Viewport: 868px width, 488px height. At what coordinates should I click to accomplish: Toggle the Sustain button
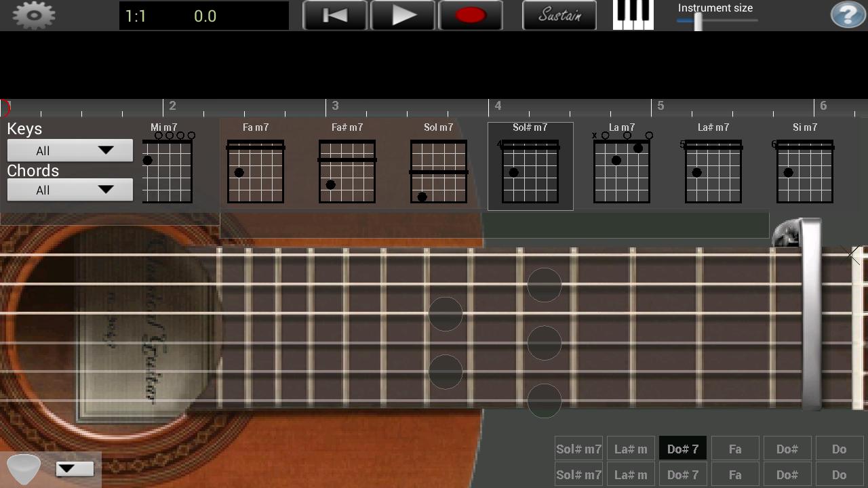pos(559,16)
